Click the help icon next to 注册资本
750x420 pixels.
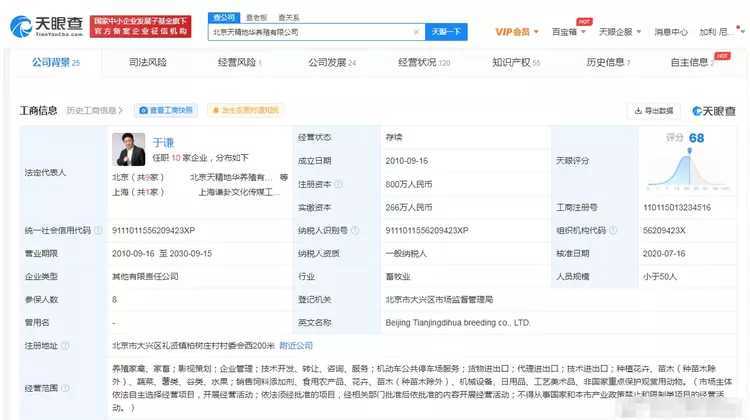coord(338,184)
